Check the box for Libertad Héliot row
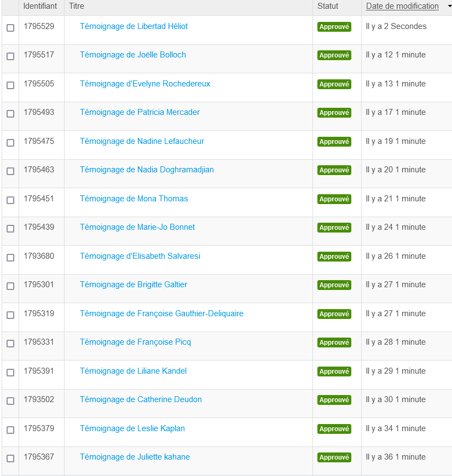The image size is (452, 476). click(x=10, y=28)
